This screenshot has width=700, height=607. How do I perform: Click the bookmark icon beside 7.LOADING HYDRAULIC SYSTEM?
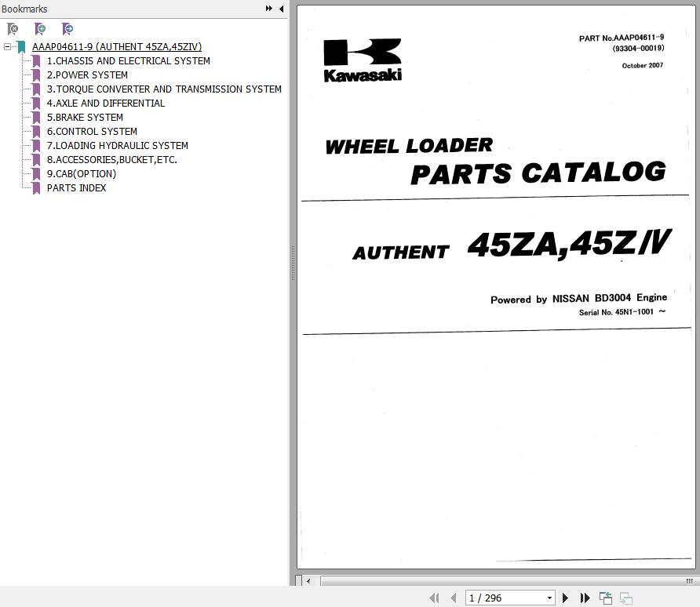pyautogui.click(x=37, y=146)
